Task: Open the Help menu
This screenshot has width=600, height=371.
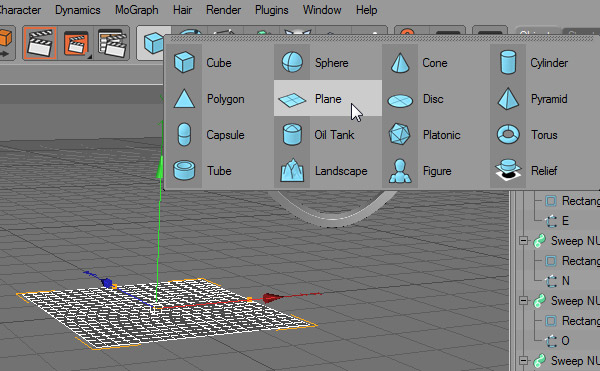Action: 367,10
